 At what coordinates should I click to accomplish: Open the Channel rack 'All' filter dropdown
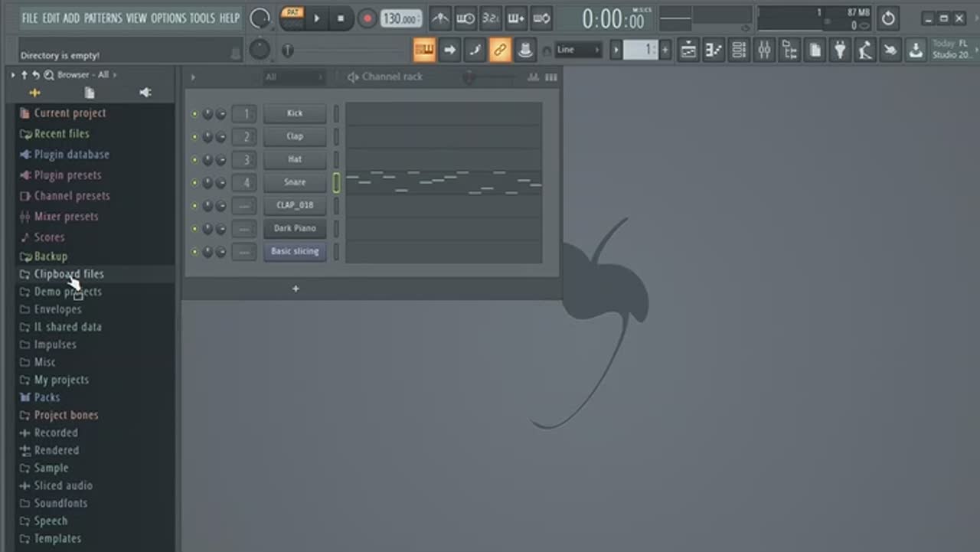pos(293,77)
